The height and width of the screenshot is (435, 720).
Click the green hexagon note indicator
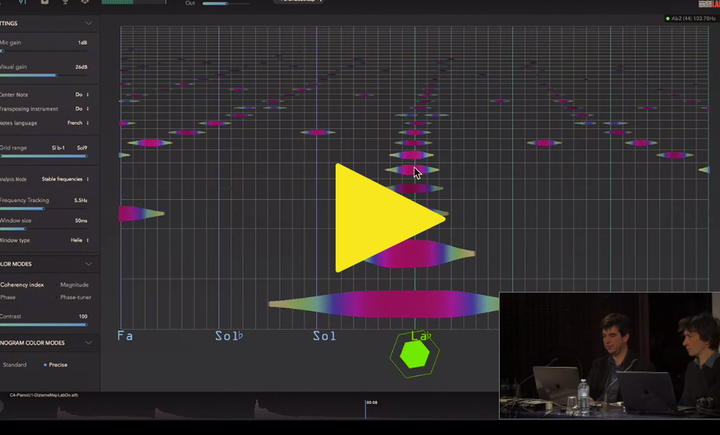(x=413, y=354)
